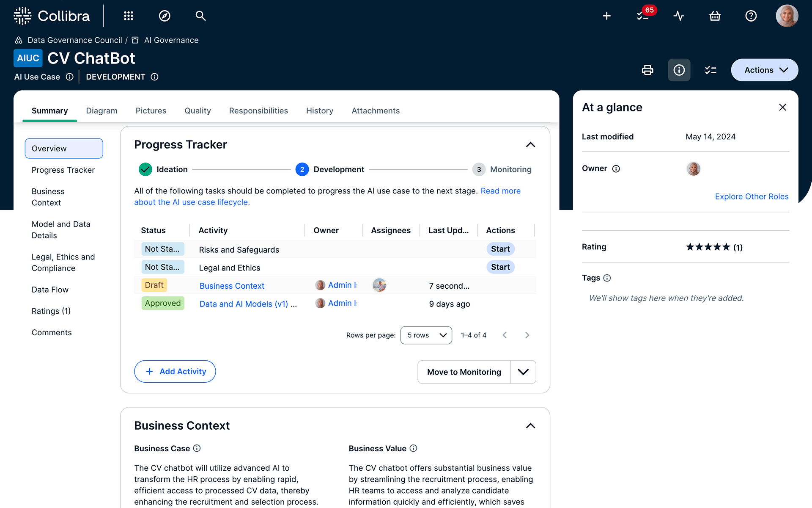The image size is (812, 508).
Task: Open the History tab
Action: [x=319, y=110]
